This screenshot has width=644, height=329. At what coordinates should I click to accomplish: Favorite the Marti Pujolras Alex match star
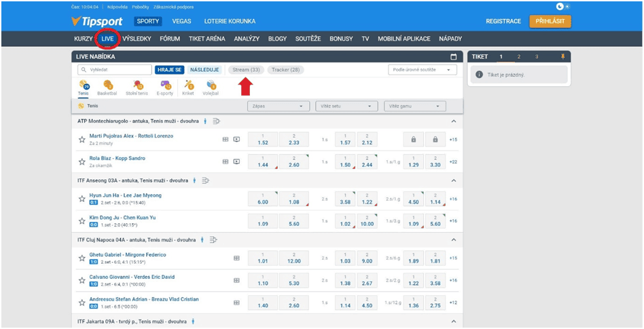pos(82,140)
